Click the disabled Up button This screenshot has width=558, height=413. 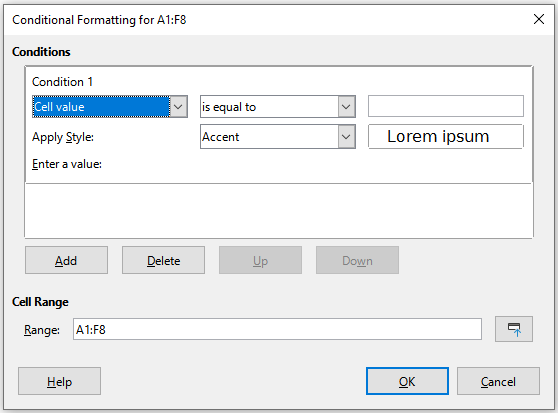(x=260, y=260)
